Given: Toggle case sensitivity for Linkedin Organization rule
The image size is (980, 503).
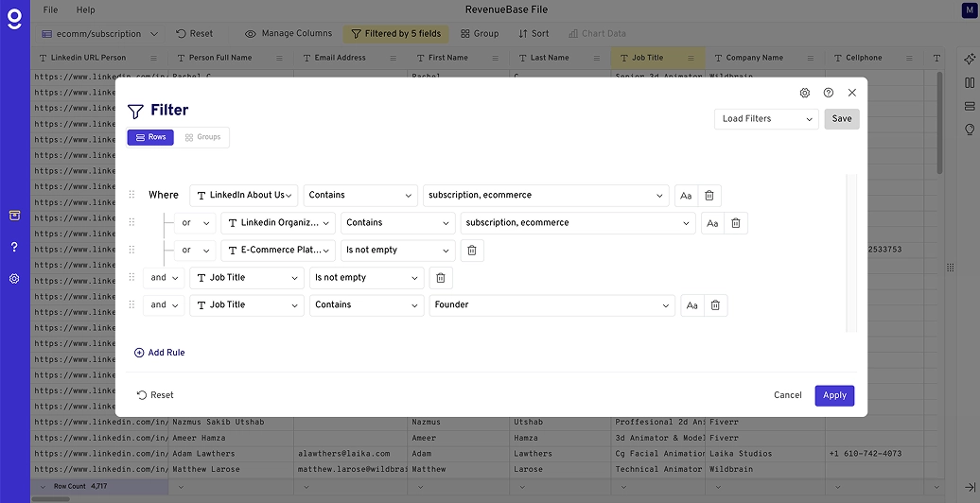Looking at the screenshot, I should (712, 222).
